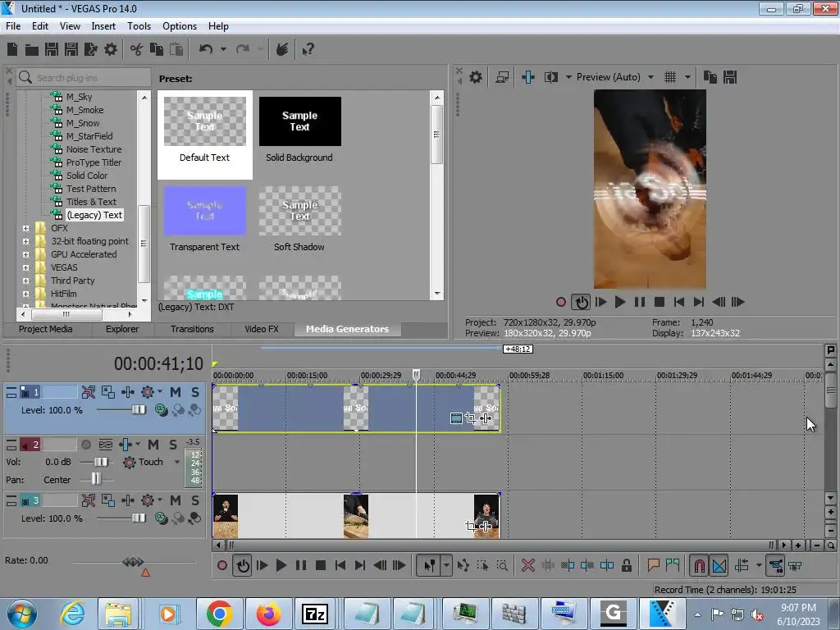Solo audio track 2
The image size is (840, 630).
(173, 445)
